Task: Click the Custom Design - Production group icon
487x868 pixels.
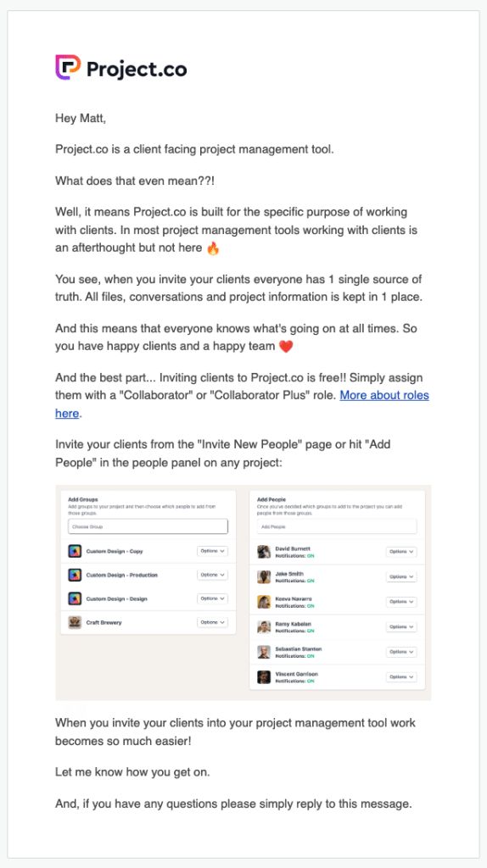Action: pyautogui.click(x=75, y=576)
